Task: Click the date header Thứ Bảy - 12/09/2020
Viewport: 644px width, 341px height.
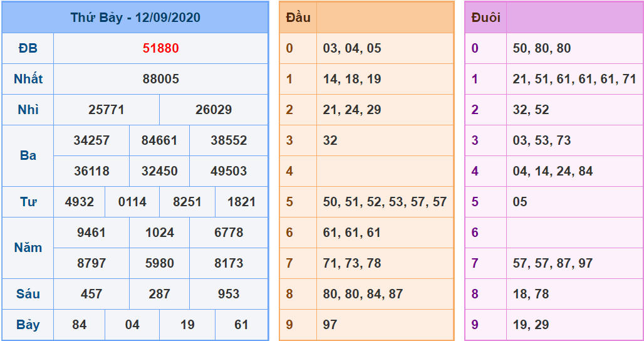Action: [135, 18]
